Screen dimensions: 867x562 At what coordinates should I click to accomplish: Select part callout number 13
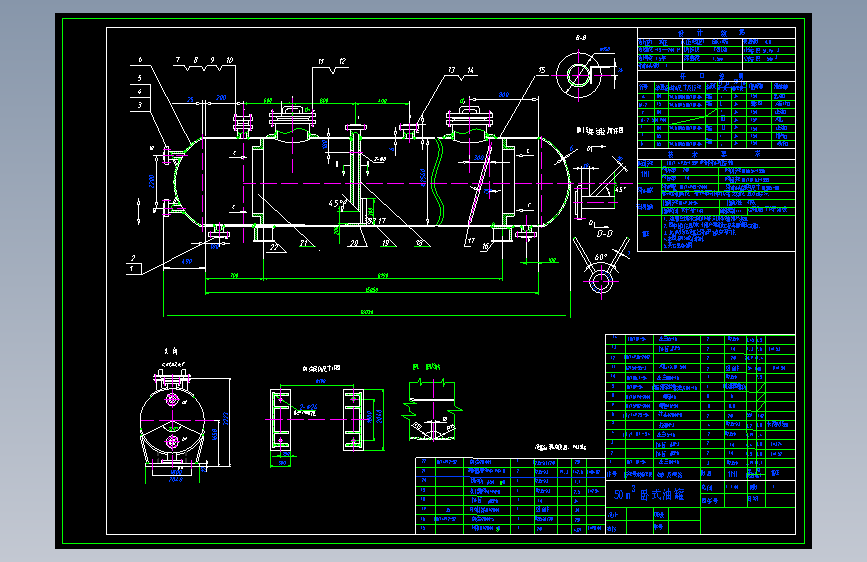tap(452, 70)
